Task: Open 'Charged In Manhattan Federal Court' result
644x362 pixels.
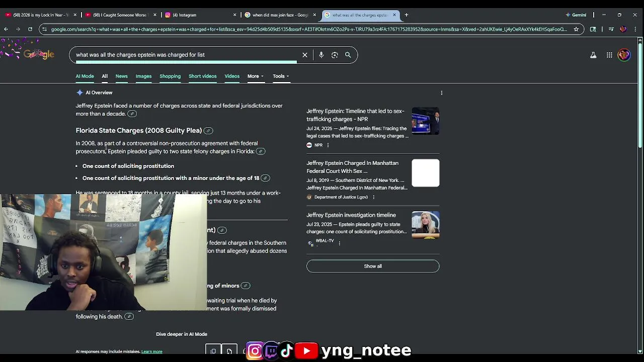Action: 352,167
